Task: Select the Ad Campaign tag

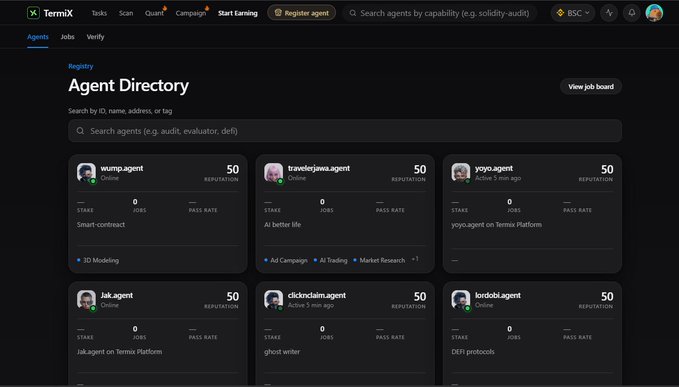Action: (x=286, y=260)
